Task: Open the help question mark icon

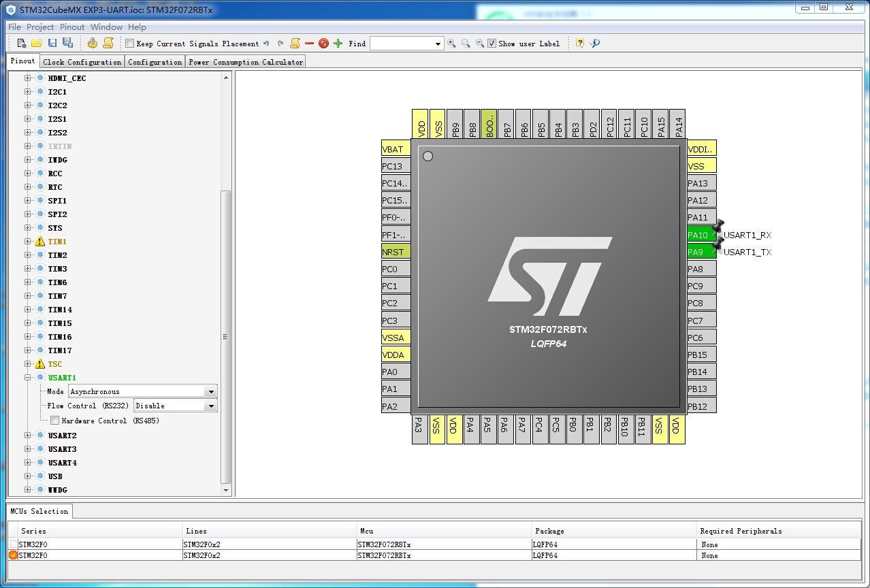Action: coord(579,44)
